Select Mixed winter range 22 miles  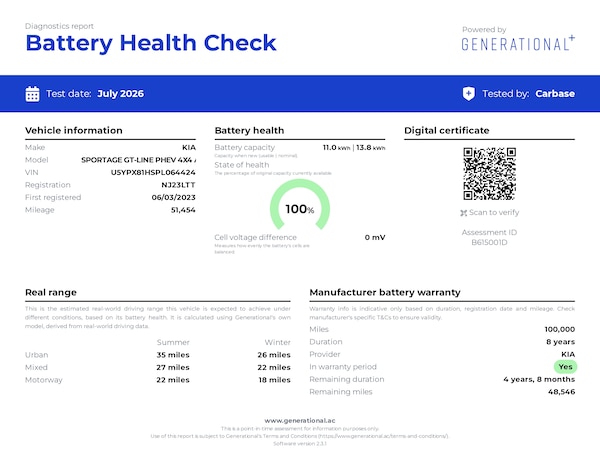tap(274, 367)
